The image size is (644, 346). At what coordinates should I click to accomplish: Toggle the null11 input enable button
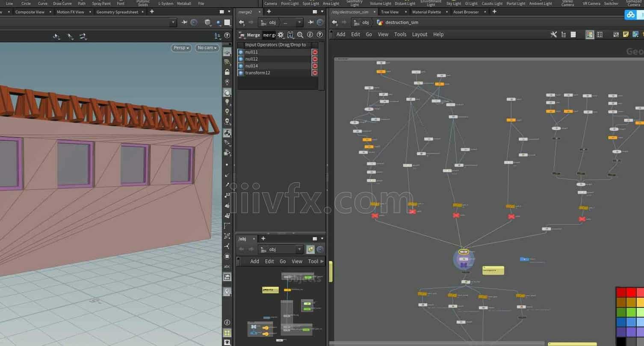(x=241, y=52)
